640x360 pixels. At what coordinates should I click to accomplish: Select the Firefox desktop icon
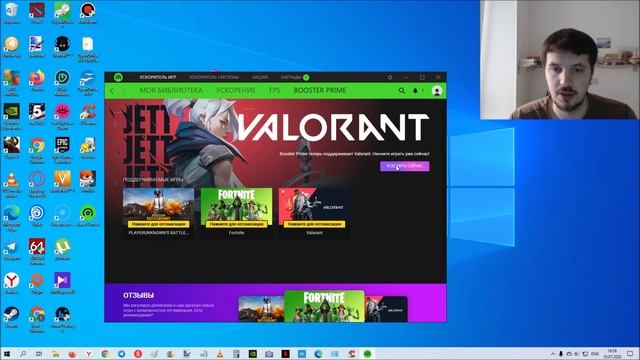[x=37, y=80]
